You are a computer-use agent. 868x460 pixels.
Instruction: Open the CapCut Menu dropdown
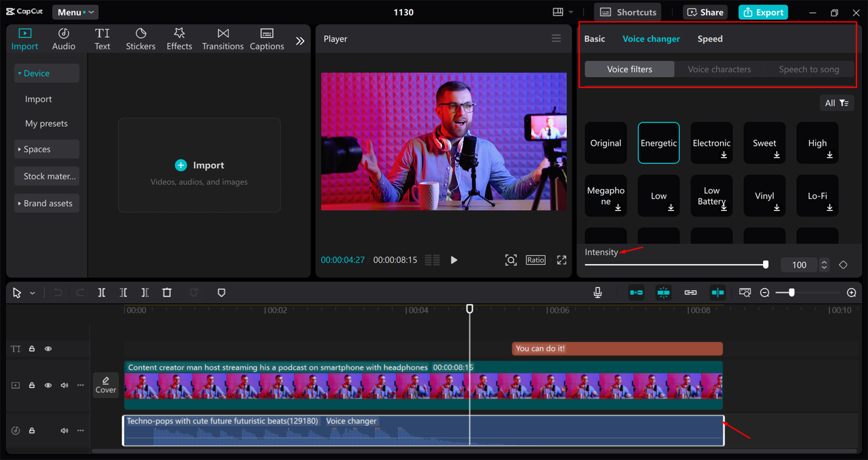point(75,12)
